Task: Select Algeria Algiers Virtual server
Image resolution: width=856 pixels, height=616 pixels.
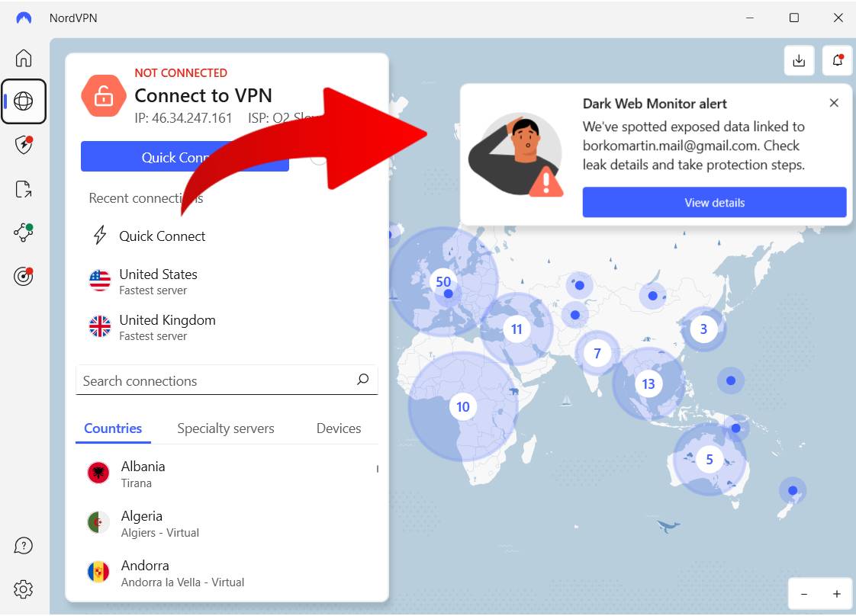Action: click(227, 523)
